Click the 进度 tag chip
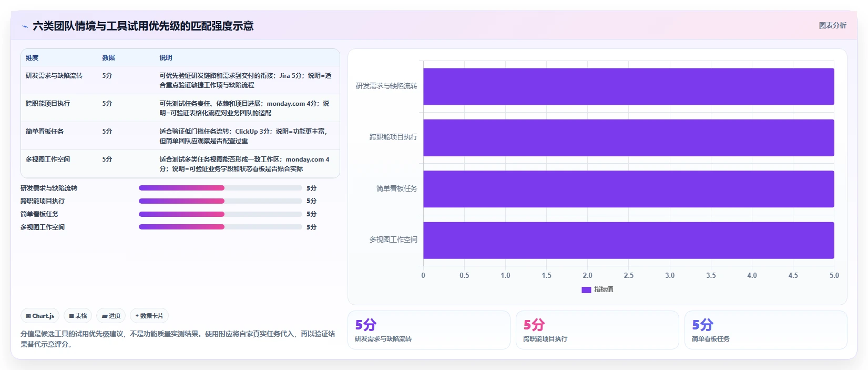868x370 pixels. 111,316
